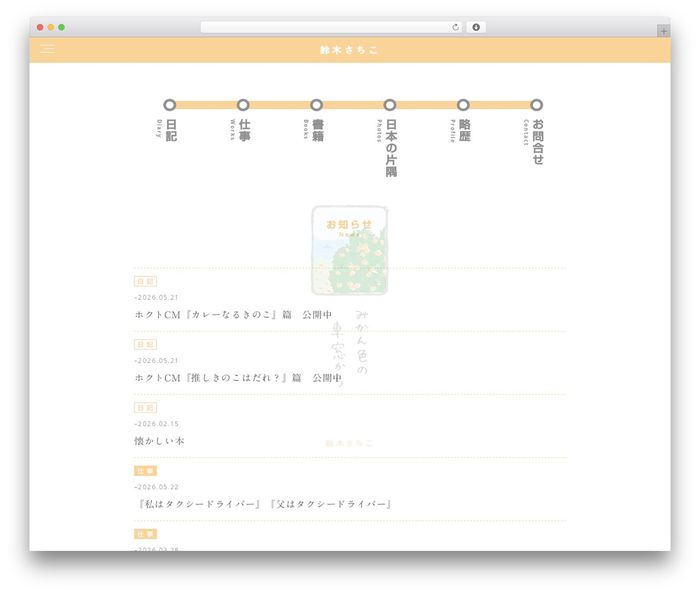700x593 pixels.
Task: Add a new browser tab
Action: (x=663, y=31)
